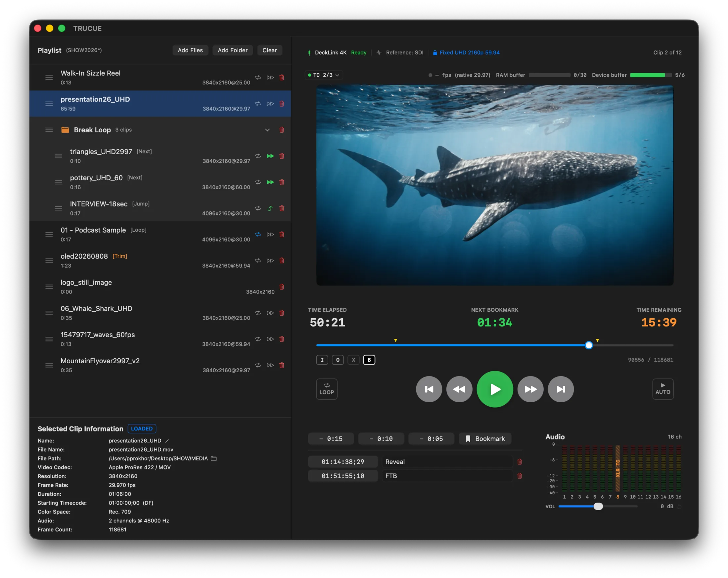Reveal the file path folder in Finder
This screenshot has width=728, height=578.
coord(214,459)
